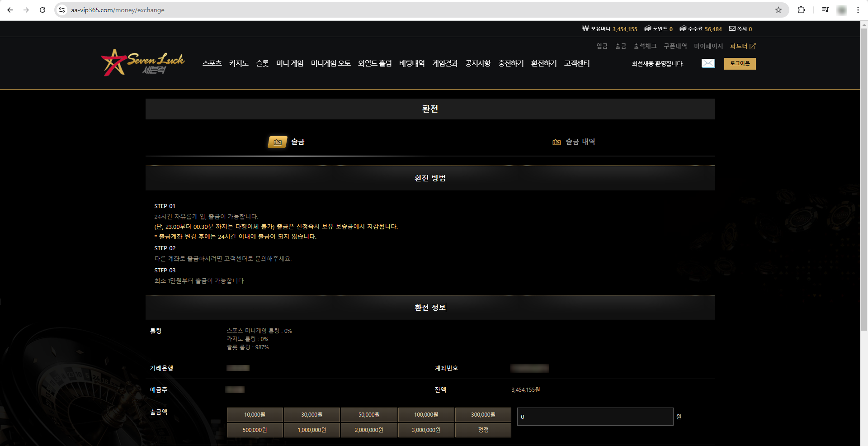
Task: Select the 100,000원 amount button
Action: coord(426,415)
